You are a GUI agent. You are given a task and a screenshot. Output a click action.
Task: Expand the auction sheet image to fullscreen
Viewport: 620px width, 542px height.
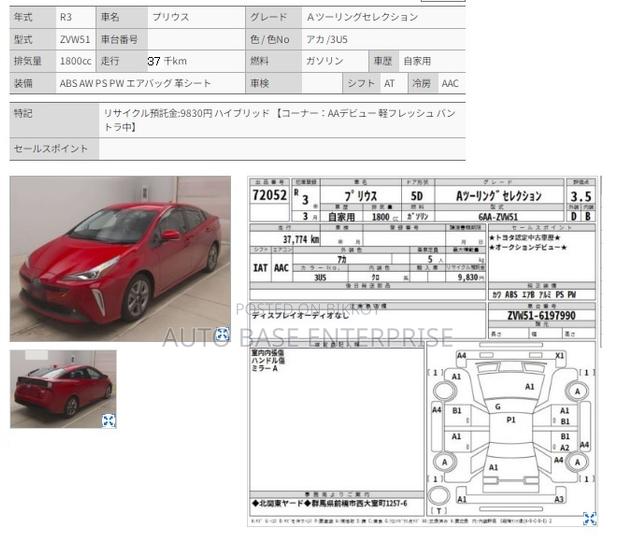point(590,519)
